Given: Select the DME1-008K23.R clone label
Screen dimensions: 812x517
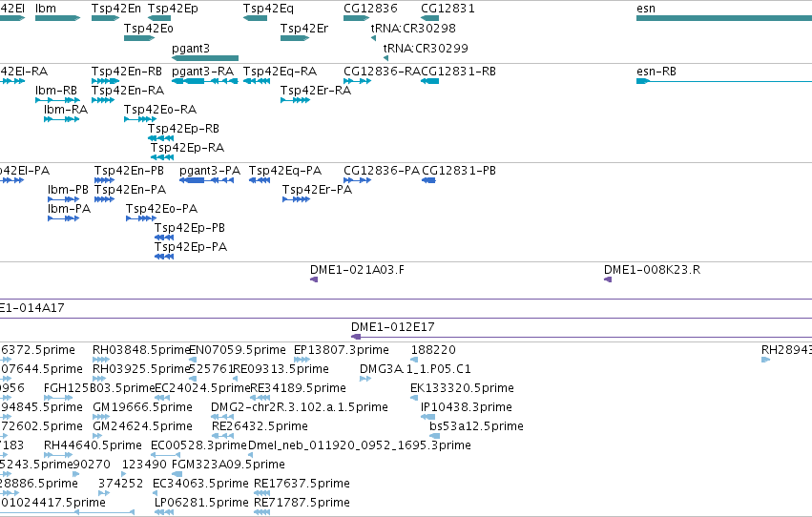Looking at the screenshot, I should (652, 270).
